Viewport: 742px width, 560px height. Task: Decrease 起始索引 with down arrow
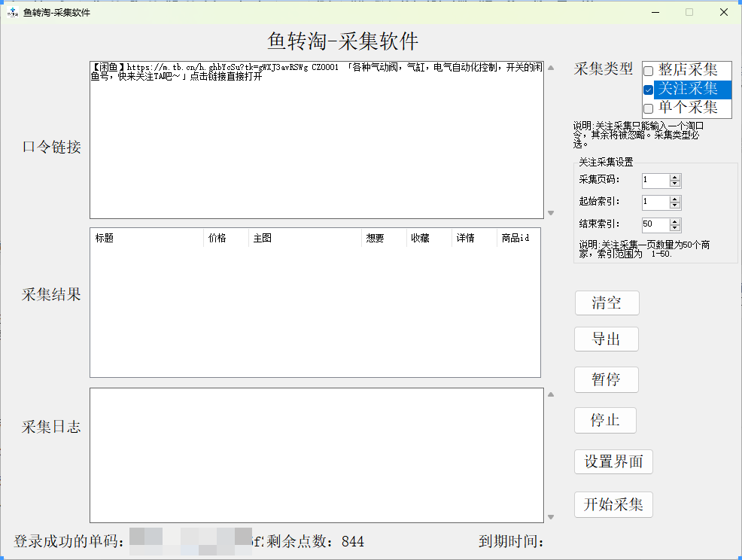coord(675,205)
